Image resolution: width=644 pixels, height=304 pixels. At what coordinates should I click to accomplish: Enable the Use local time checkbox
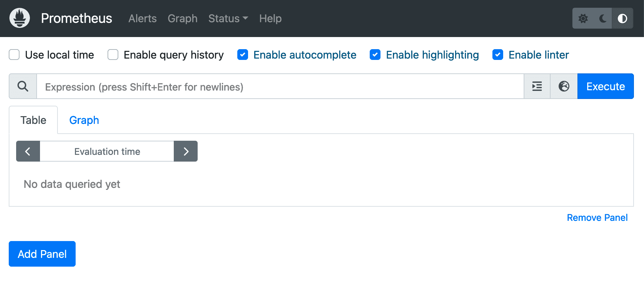(x=14, y=55)
